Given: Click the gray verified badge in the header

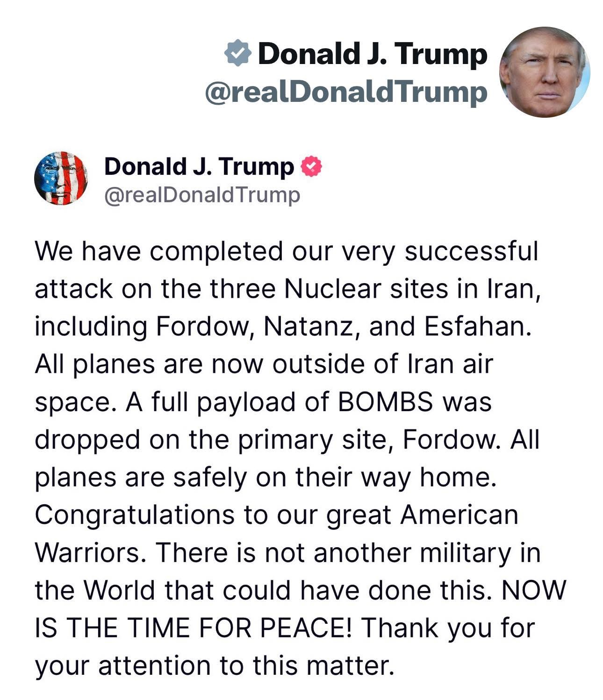Looking at the screenshot, I should coord(238,53).
